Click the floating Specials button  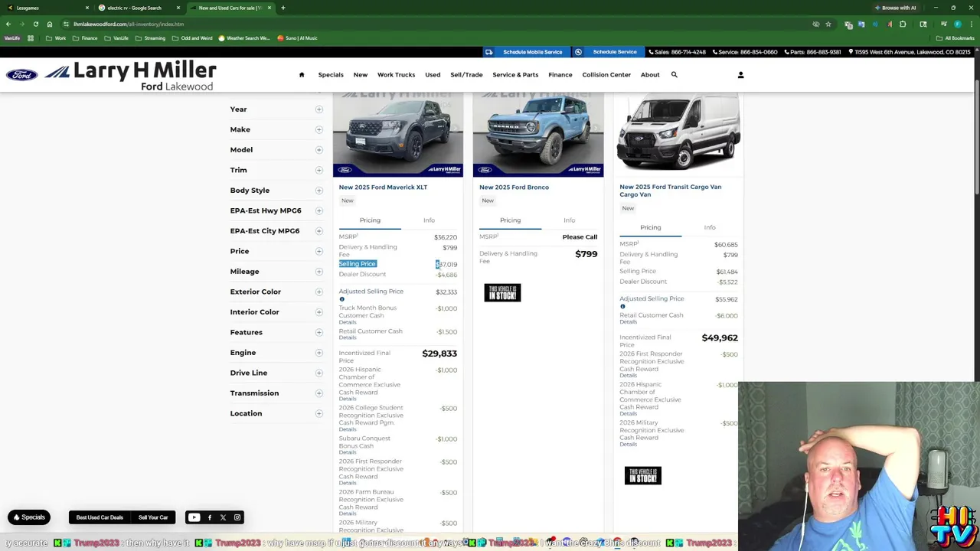point(28,517)
